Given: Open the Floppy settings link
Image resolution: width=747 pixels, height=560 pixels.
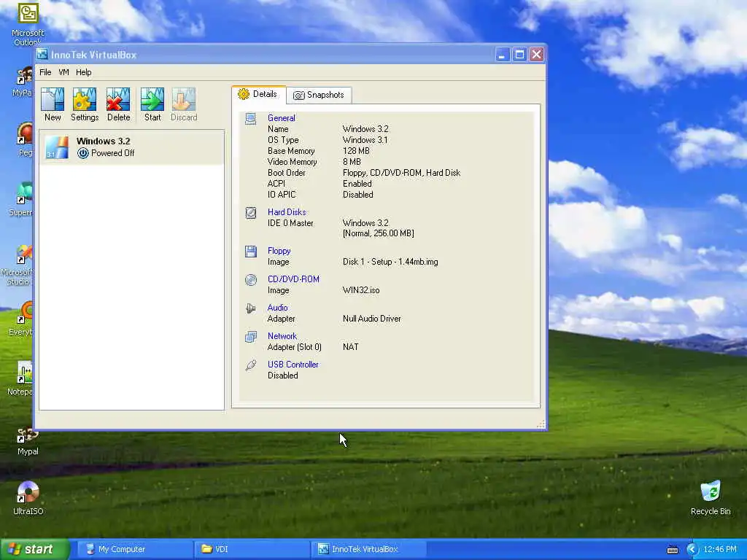Looking at the screenshot, I should tap(279, 251).
